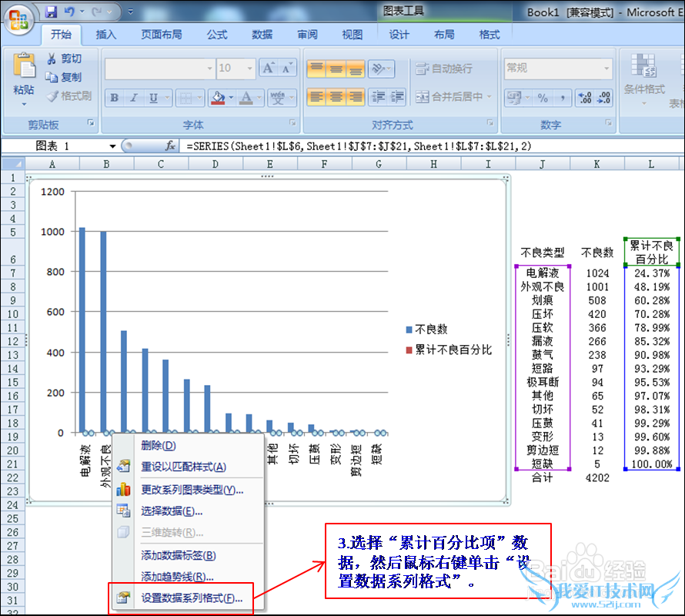Toggle bold formatting
The height and width of the screenshot is (616, 685).
(x=115, y=98)
